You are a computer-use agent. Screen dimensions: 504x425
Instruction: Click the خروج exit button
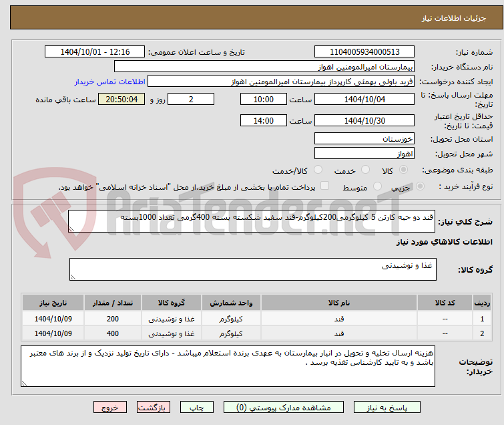[110, 408]
